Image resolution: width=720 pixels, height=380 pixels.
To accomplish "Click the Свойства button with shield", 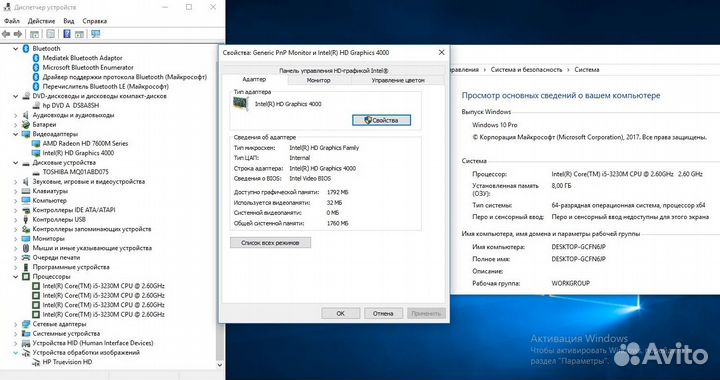I will click(381, 120).
